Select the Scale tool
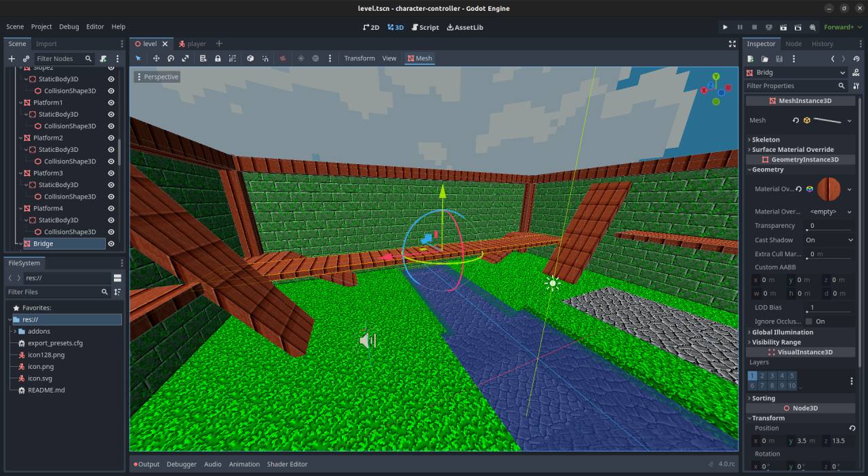This screenshot has width=868, height=476. coord(186,58)
